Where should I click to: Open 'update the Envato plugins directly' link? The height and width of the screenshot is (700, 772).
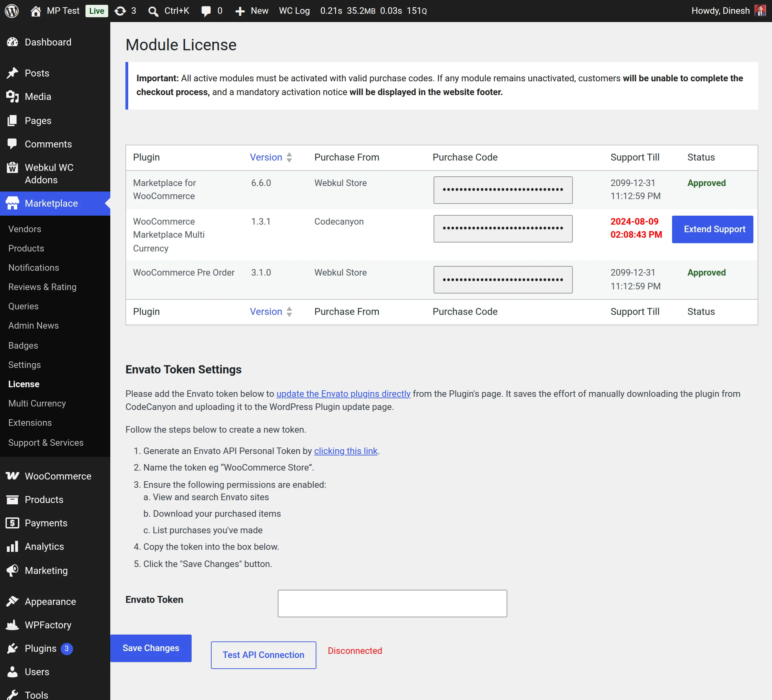(x=343, y=394)
